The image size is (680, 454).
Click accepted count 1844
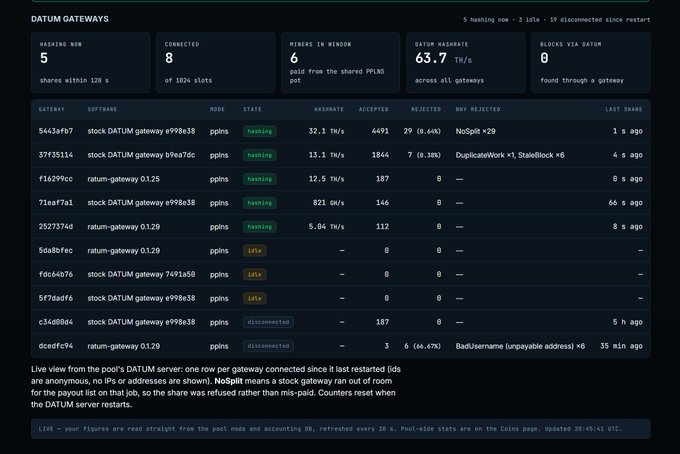[x=380, y=155]
